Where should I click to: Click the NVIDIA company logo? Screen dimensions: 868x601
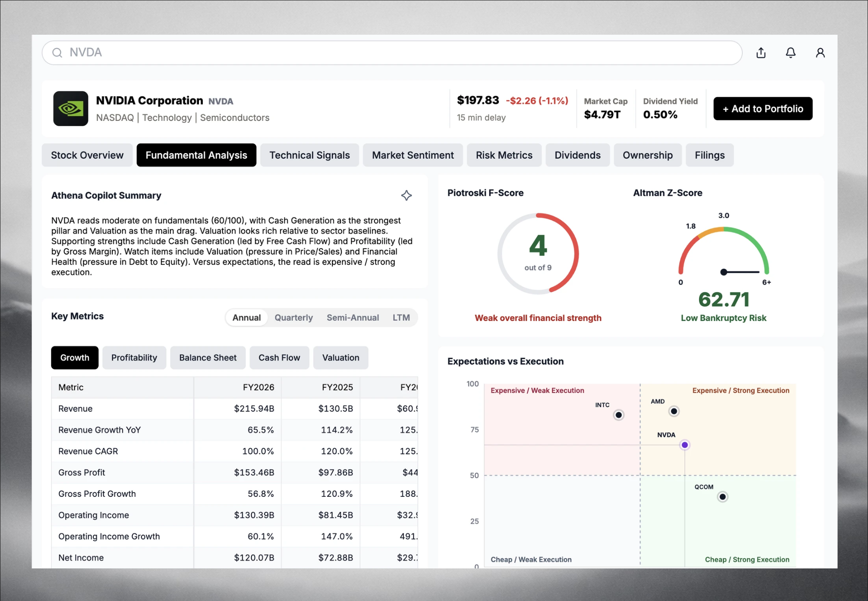[x=71, y=108]
